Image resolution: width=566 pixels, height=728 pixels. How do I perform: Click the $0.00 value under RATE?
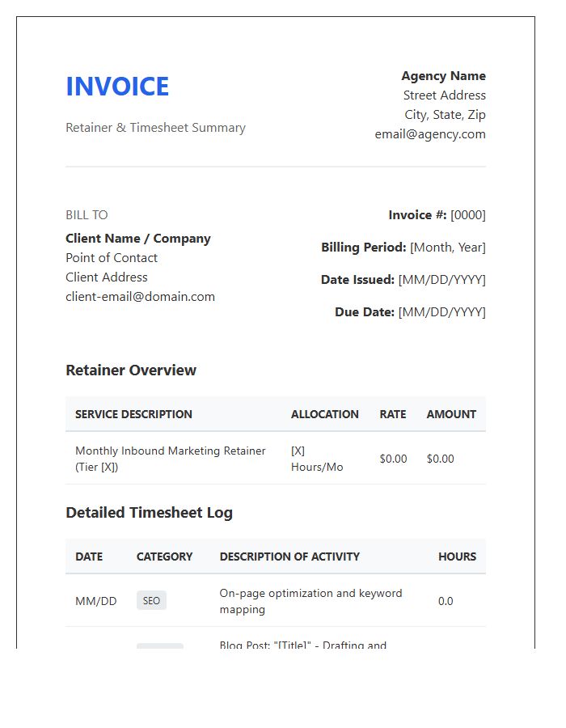click(x=393, y=459)
